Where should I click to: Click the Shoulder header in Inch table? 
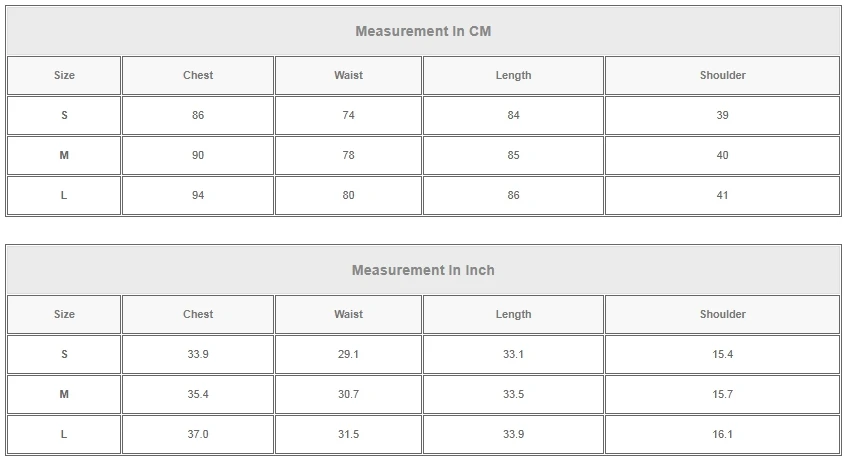click(x=722, y=314)
